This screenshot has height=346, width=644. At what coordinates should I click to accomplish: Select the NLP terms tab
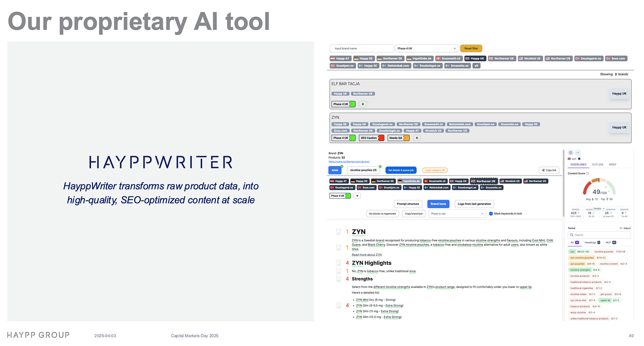pyautogui.click(x=611, y=242)
